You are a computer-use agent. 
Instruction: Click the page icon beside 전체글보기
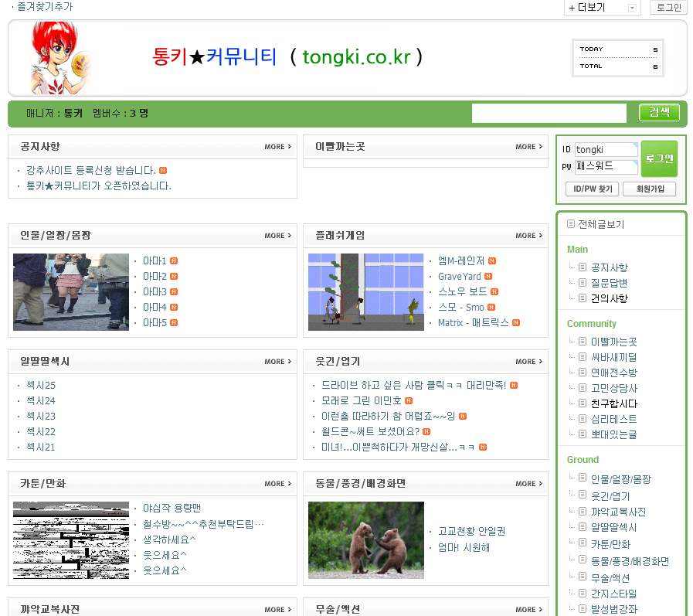tap(571, 224)
